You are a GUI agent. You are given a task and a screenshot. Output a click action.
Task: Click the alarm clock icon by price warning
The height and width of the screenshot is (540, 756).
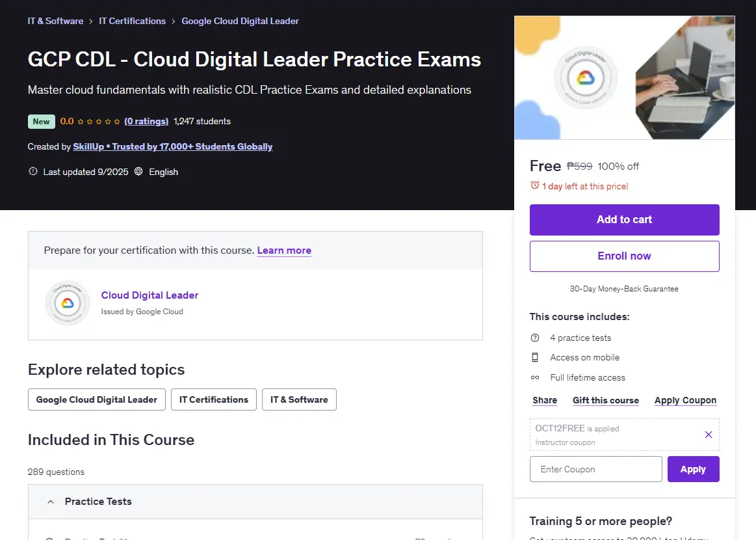coord(535,185)
